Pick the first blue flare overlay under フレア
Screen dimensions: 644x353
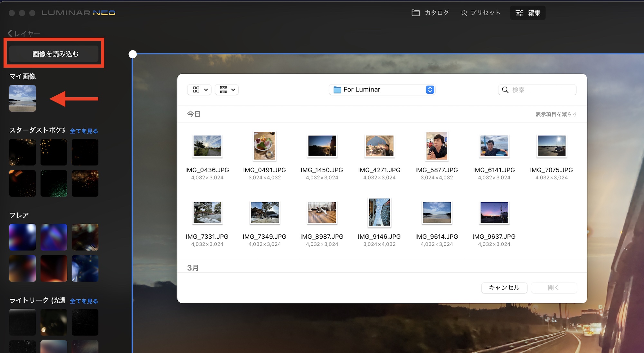(x=23, y=237)
